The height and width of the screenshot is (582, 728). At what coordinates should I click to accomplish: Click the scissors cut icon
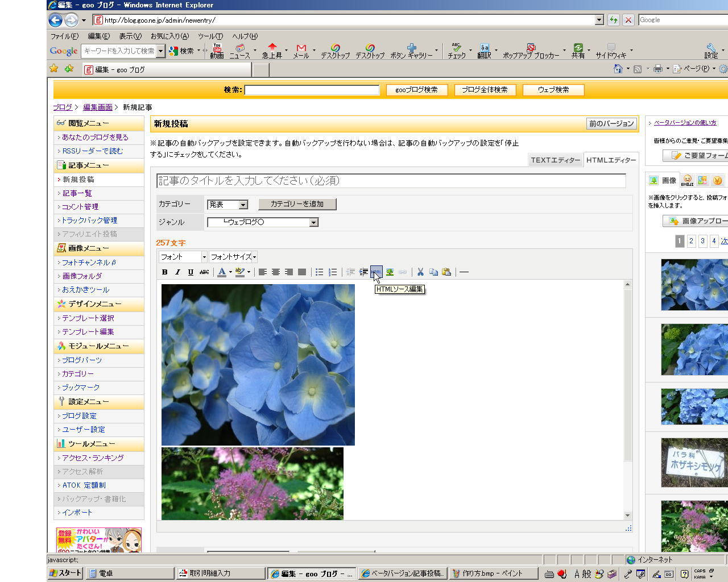[420, 272]
